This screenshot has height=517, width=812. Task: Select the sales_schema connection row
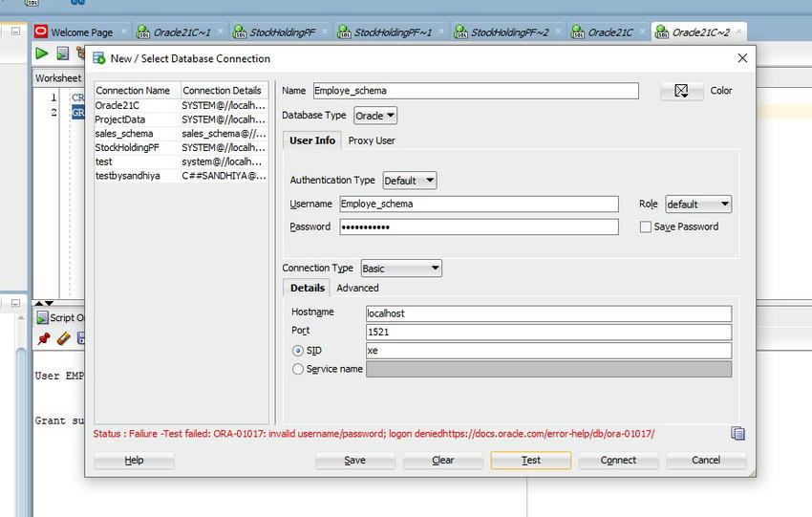(182, 134)
